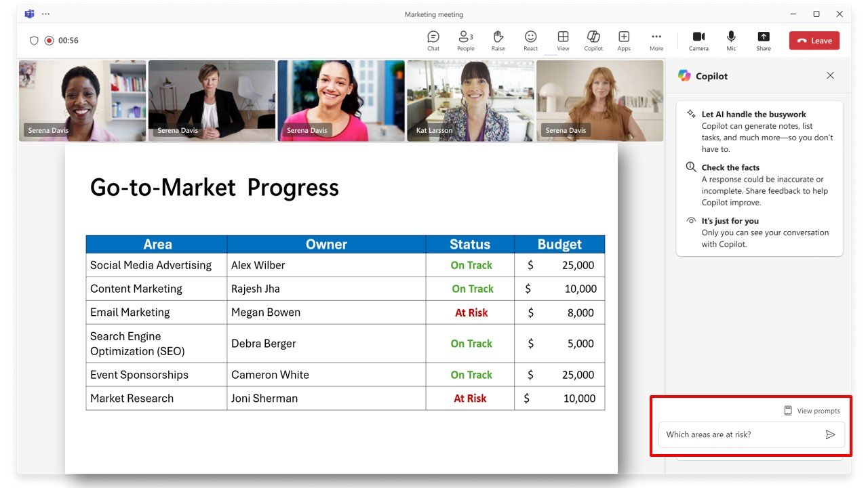868x488 pixels.
Task: Click the recording indicator icon
Action: coord(49,41)
